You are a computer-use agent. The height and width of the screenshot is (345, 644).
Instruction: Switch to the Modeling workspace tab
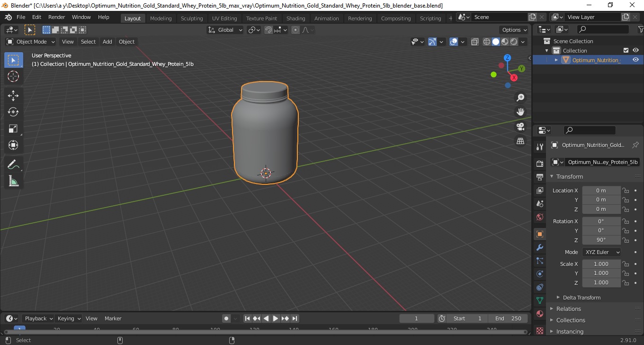(161, 18)
